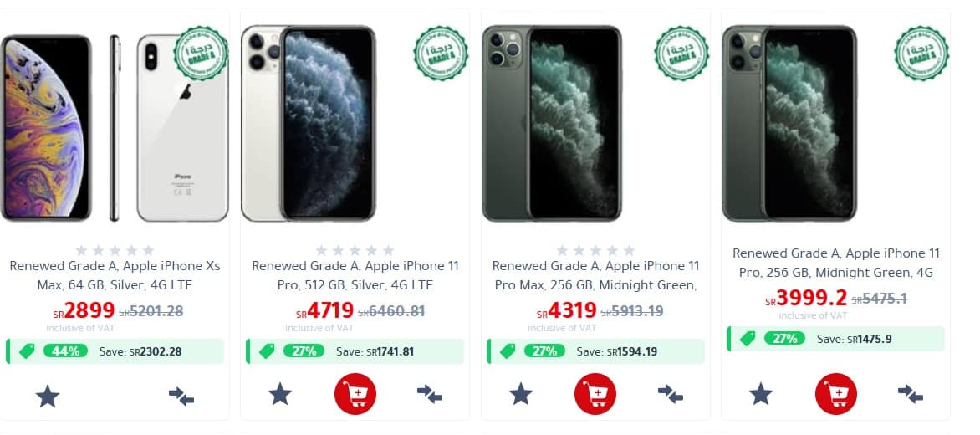Compare the iPhone Xs Max 64 GB
Screen dimensions: 980x435
[x=181, y=396]
